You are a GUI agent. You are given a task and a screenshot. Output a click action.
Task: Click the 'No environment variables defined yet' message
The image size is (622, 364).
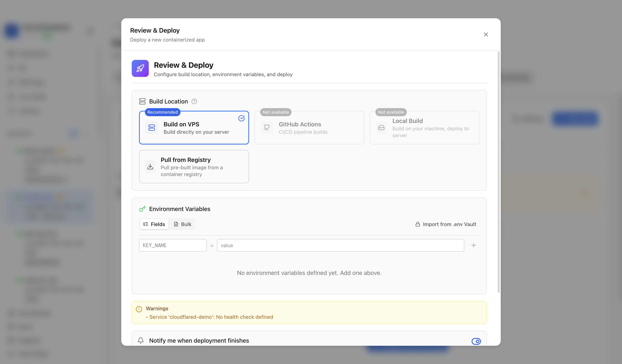point(309,273)
